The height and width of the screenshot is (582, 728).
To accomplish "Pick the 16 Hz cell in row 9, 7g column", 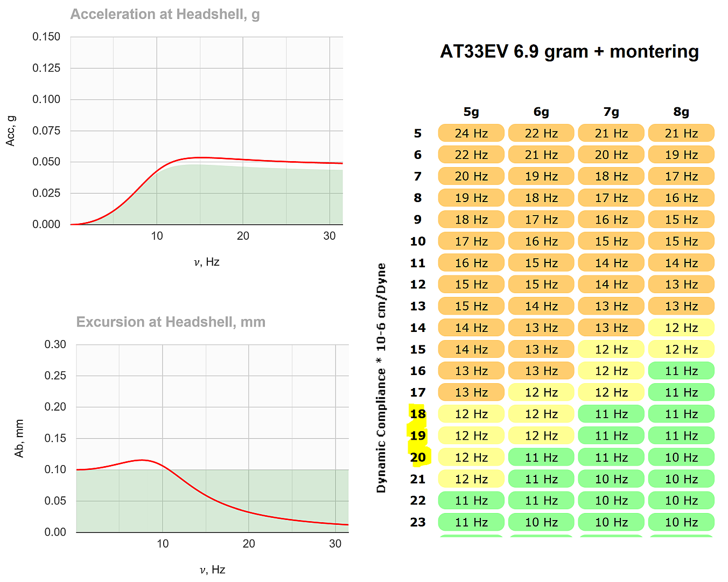I will click(611, 219).
